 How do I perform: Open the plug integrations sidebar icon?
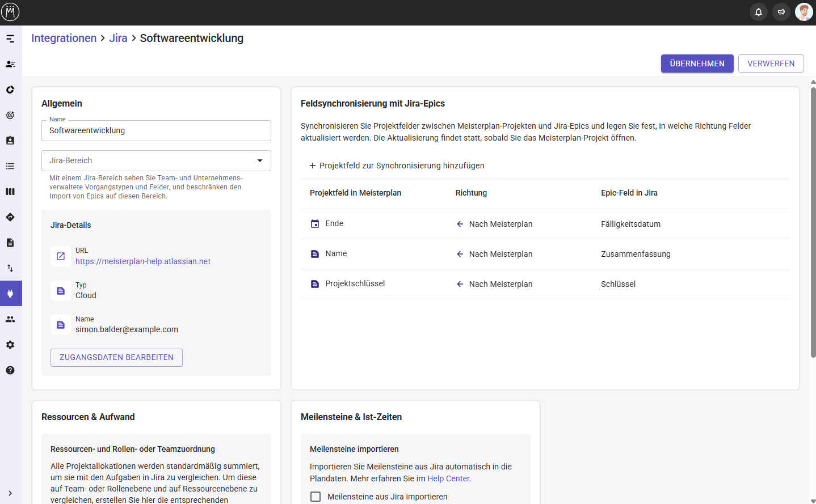click(x=11, y=294)
